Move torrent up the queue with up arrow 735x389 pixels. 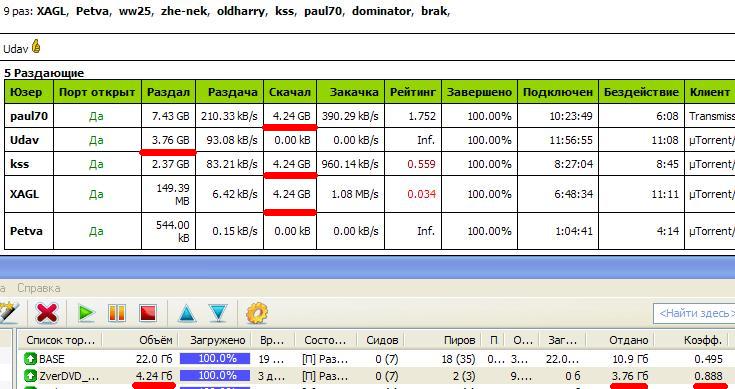click(187, 313)
